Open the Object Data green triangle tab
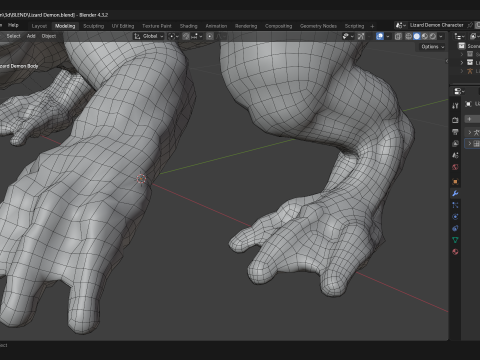Screen dimensions: 480x360 455,240
